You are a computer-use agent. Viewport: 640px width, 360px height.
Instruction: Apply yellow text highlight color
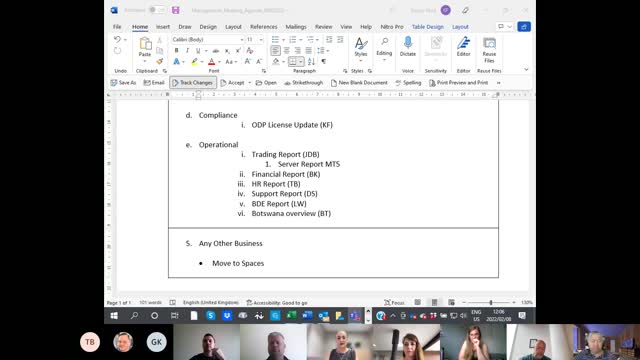click(x=194, y=62)
